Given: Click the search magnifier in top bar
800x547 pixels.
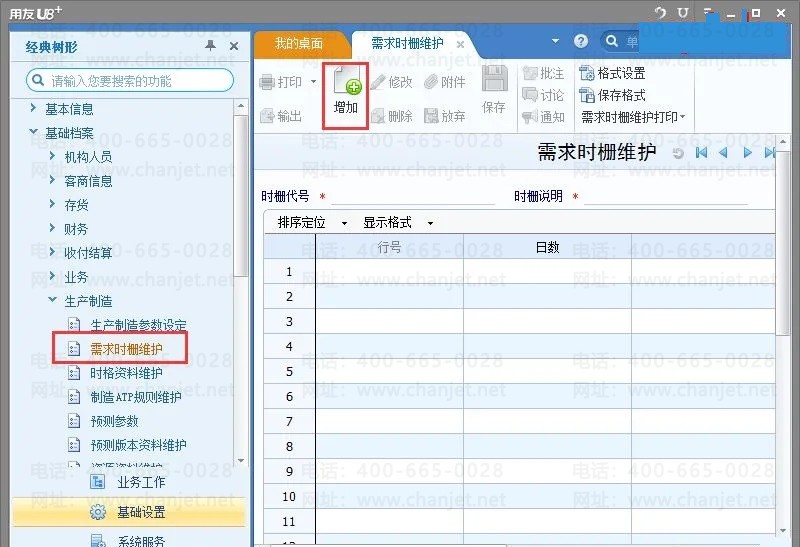Looking at the screenshot, I should pos(611,41).
